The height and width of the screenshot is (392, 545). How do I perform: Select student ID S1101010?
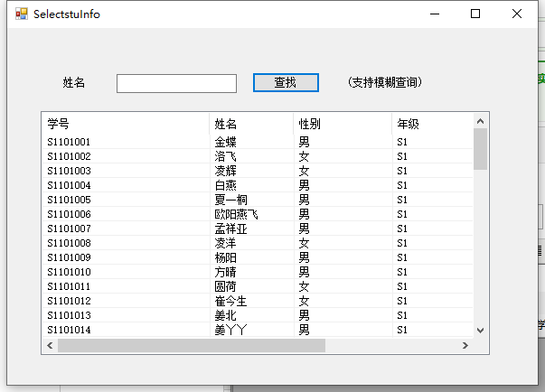coord(69,272)
